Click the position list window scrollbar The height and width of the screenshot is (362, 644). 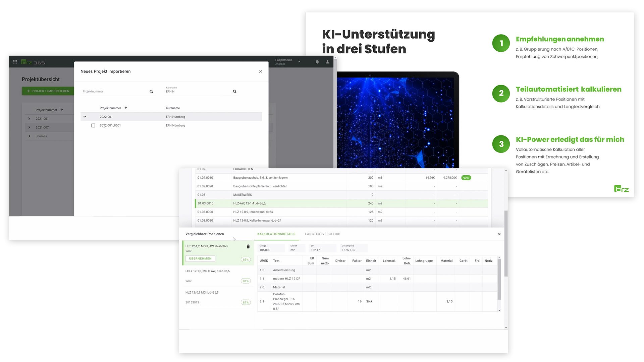click(x=506, y=244)
